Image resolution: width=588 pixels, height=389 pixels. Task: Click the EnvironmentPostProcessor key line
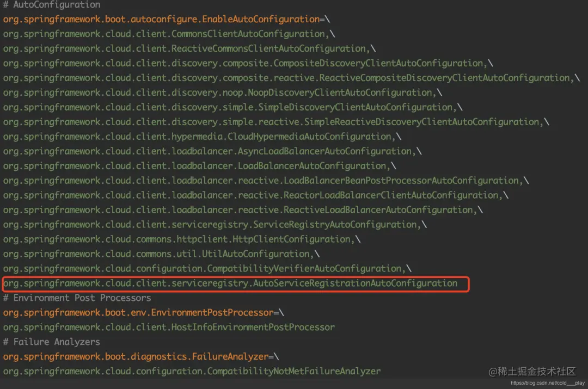[143, 312]
